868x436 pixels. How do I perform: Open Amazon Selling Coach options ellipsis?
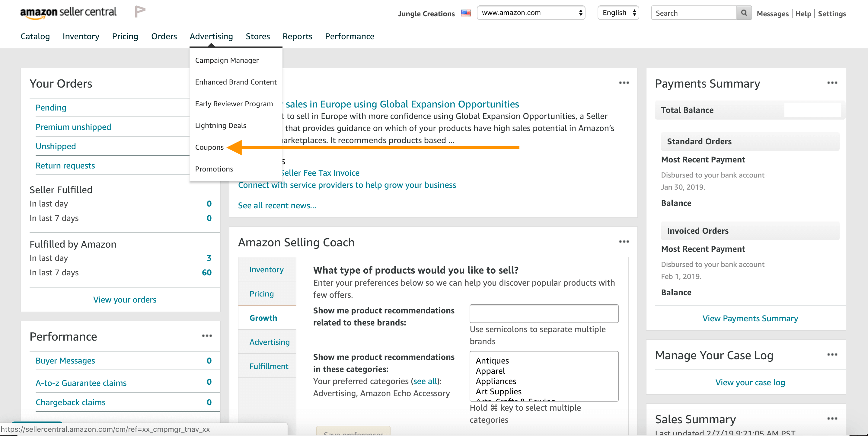pos(624,242)
